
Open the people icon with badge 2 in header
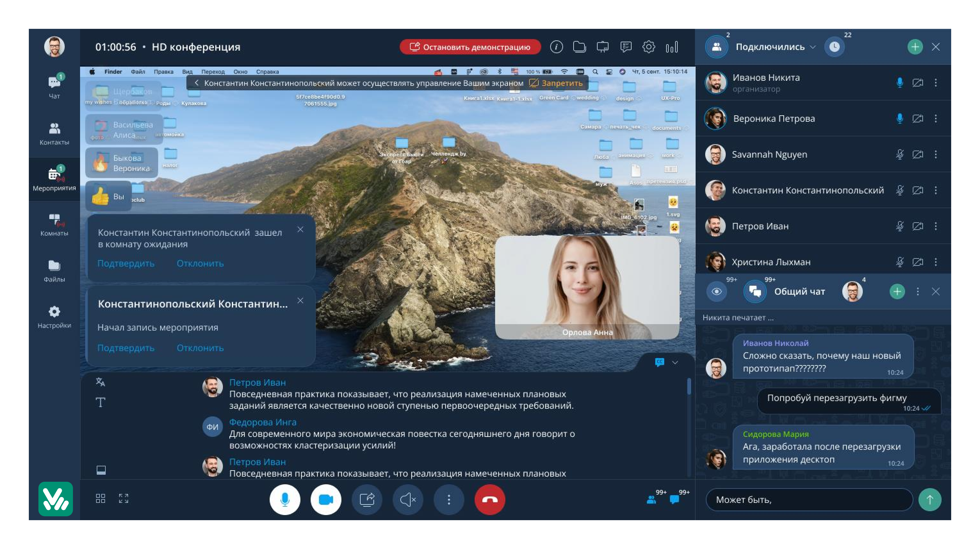(x=717, y=47)
